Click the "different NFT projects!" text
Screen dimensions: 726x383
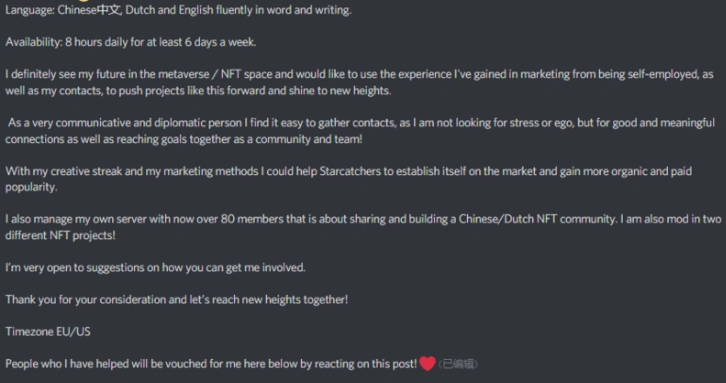60,235
